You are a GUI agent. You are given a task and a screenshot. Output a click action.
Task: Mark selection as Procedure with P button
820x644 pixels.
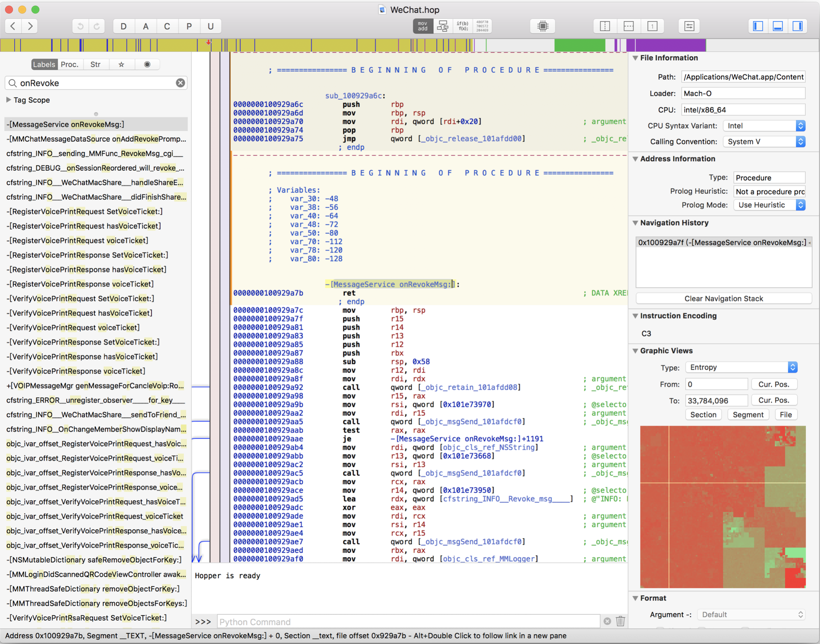(189, 26)
